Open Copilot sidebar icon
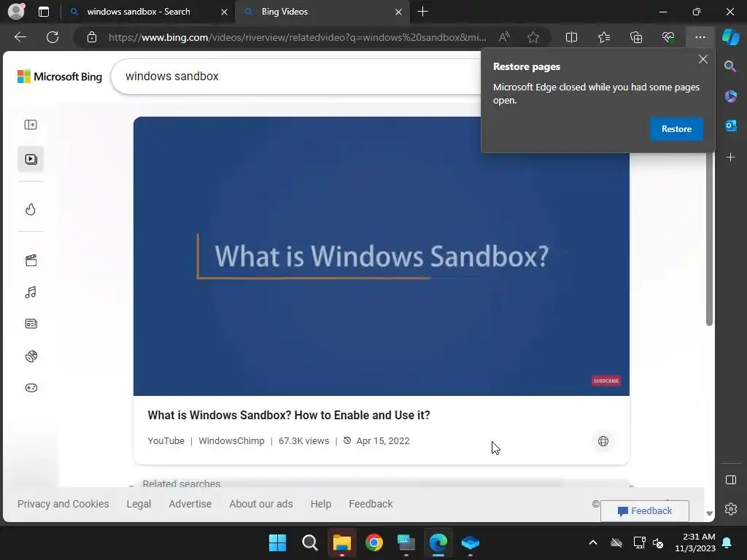 pos(731,37)
